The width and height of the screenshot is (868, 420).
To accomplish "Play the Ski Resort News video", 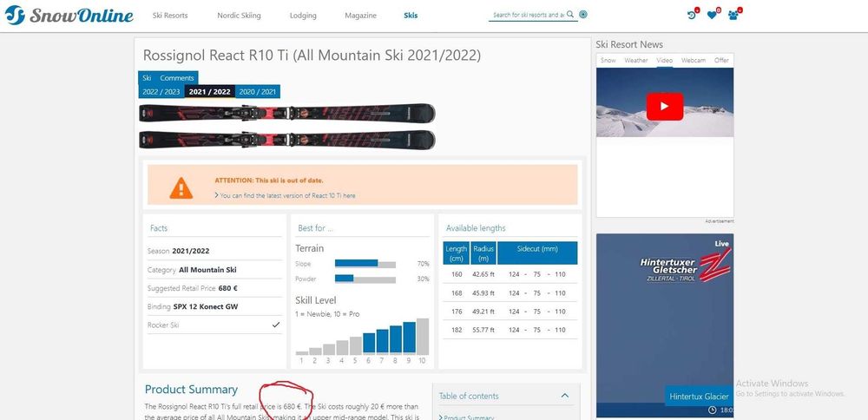I will (664, 106).
